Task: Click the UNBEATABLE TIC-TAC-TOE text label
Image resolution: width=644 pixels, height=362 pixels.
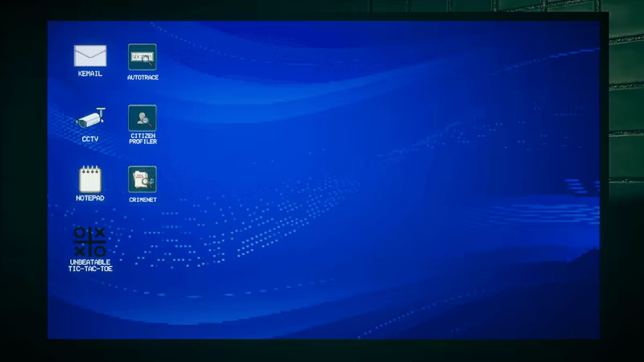Action: pyautogui.click(x=90, y=265)
